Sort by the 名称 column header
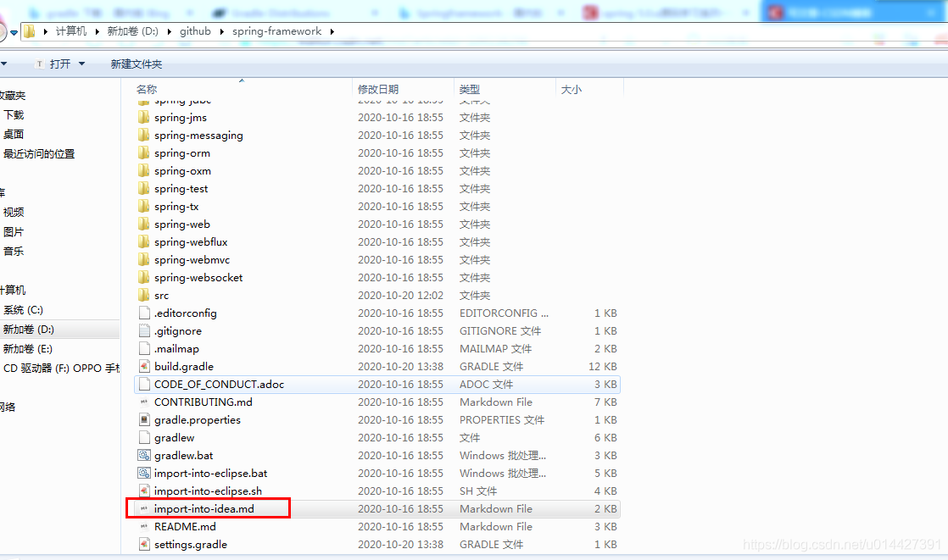This screenshot has width=948, height=560. coord(147,90)
